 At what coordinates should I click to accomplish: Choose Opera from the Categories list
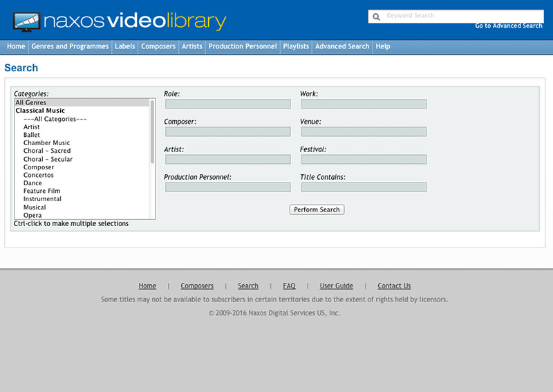click(32, 215)
